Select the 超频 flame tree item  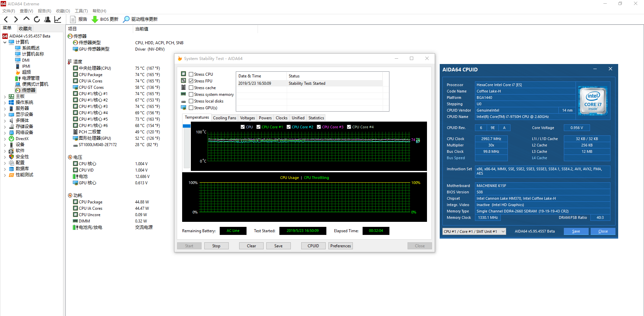tap(26, 72)
